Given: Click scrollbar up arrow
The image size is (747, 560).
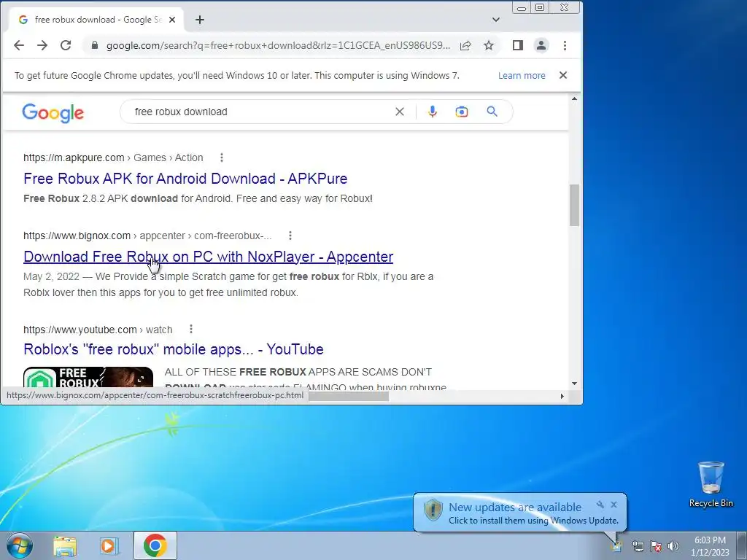Looking at the screenshot, I should click(x=574, y=98).
